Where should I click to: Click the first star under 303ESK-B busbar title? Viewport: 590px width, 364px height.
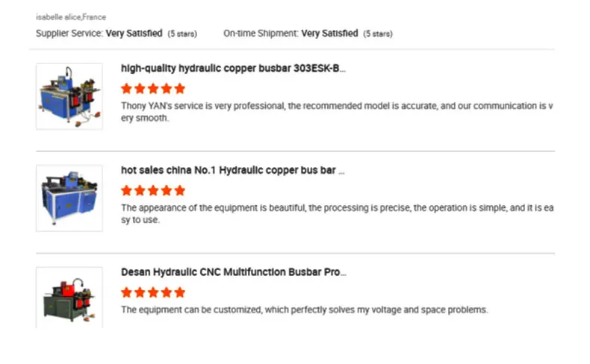[126, 89]
